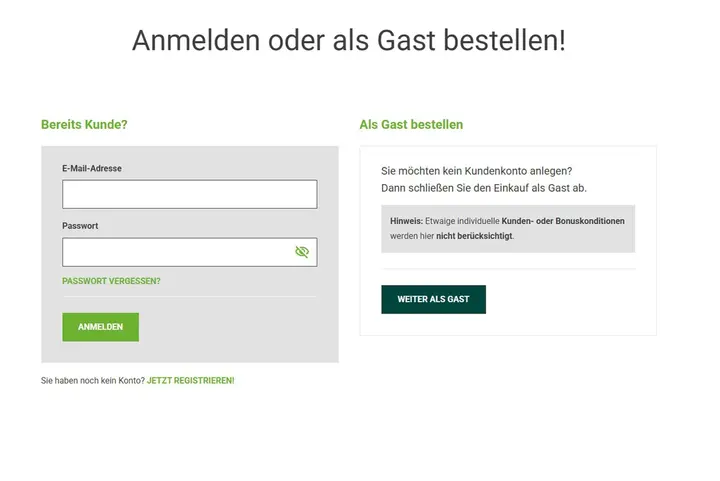Click the bold 'nicht berücksichtigt' text

474,236
